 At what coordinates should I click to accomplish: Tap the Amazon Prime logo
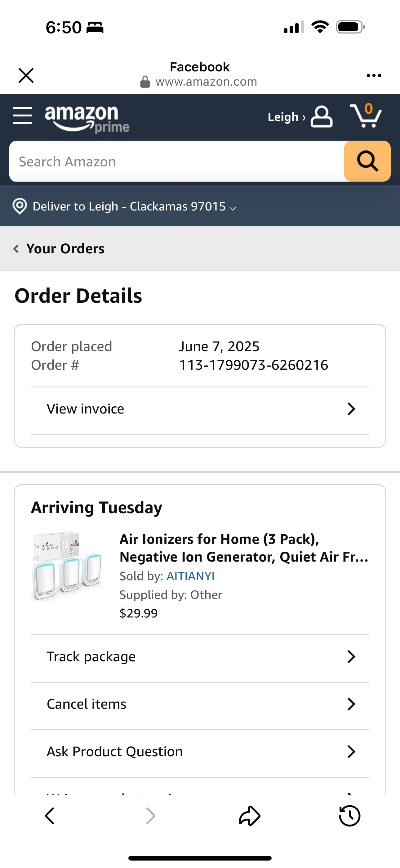click(x=87, y=119)
